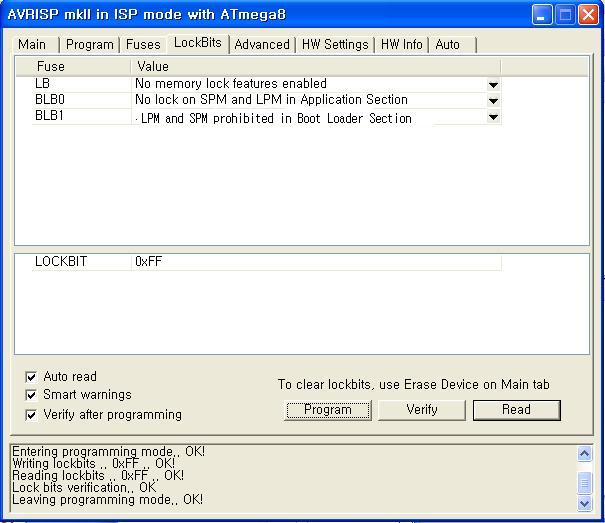Click 'Leaving programming mode.. OK!' log line
Screen dimensions: 605x523
[107, 499]
